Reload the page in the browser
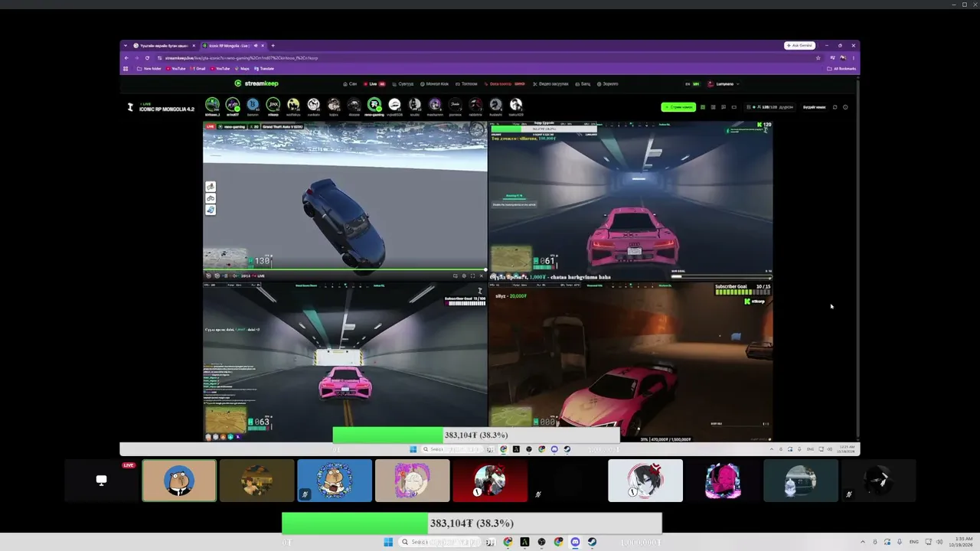Screen dimensions: 980x551 (147, 58)
